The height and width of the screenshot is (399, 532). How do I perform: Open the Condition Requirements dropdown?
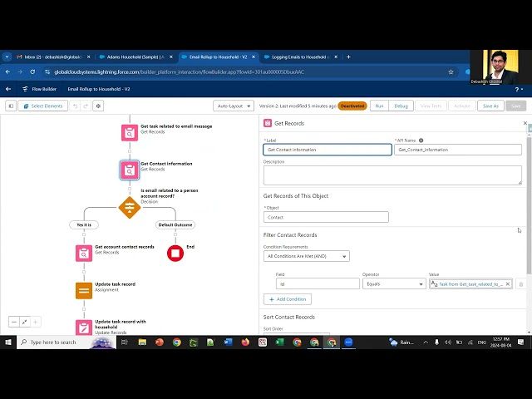coord(307,256)
